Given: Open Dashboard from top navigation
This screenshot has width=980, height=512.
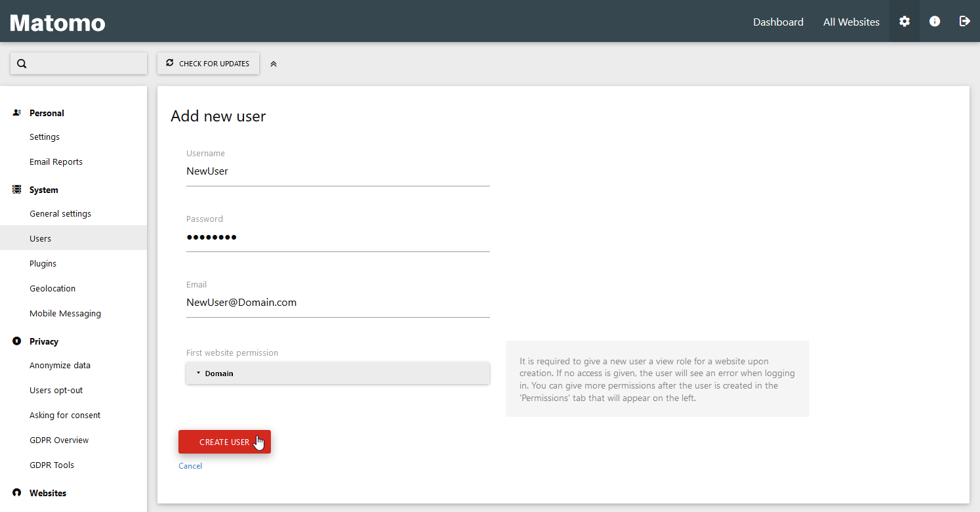Looking at the screenshot, I should [778, 22].
